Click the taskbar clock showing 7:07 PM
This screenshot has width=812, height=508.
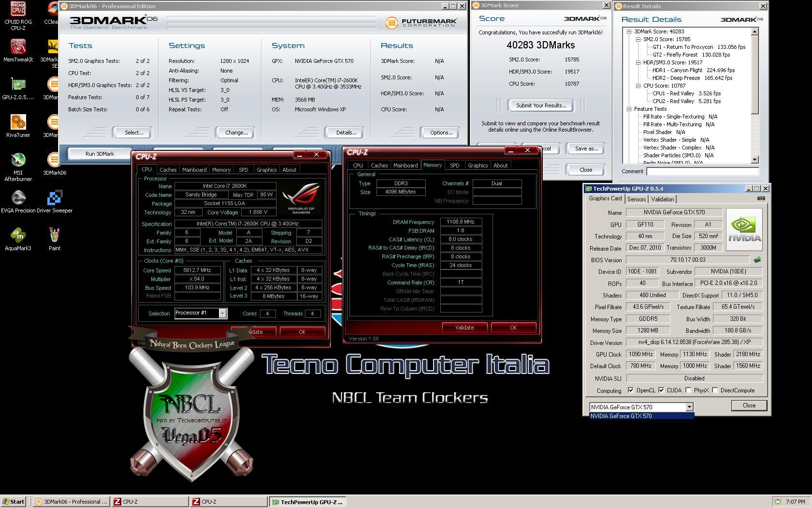click(x=796, y=502)
